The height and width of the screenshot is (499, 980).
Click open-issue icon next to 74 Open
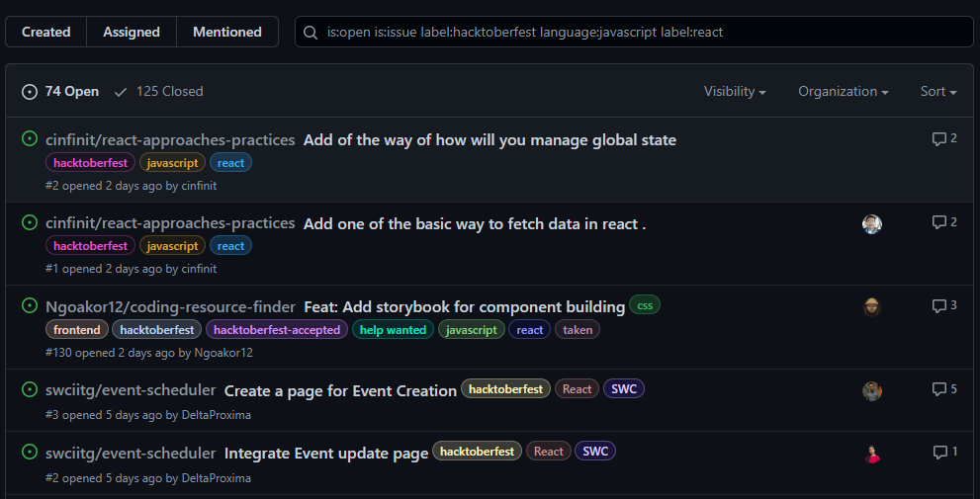coord(30,92)
